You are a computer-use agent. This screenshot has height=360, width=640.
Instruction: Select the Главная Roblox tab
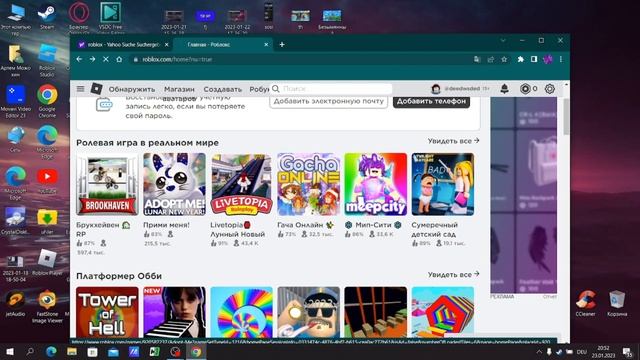tap(223, 44)
